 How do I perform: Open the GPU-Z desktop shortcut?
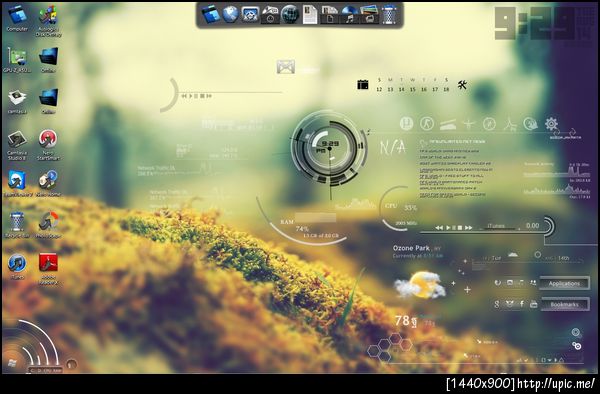[17, 60]
